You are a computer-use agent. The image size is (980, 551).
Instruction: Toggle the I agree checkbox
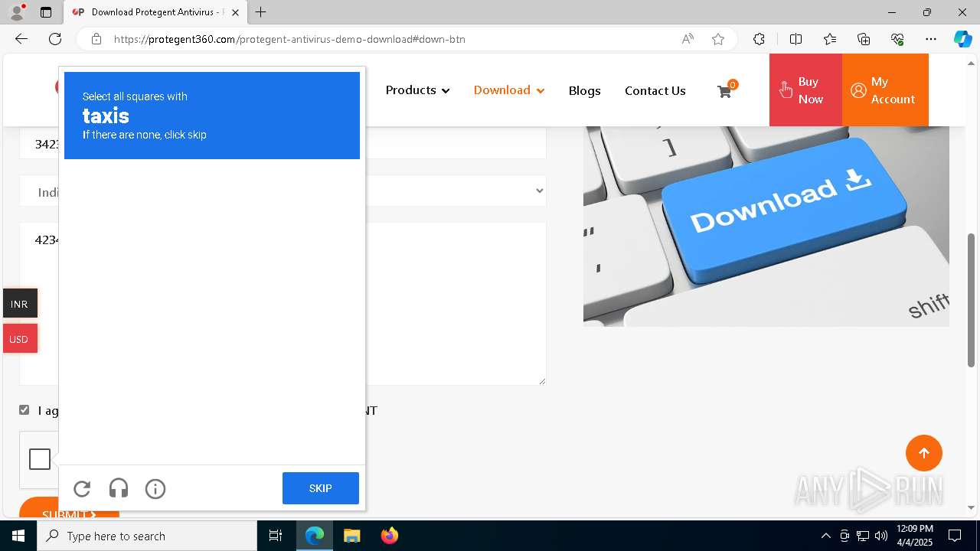(24, 410)
